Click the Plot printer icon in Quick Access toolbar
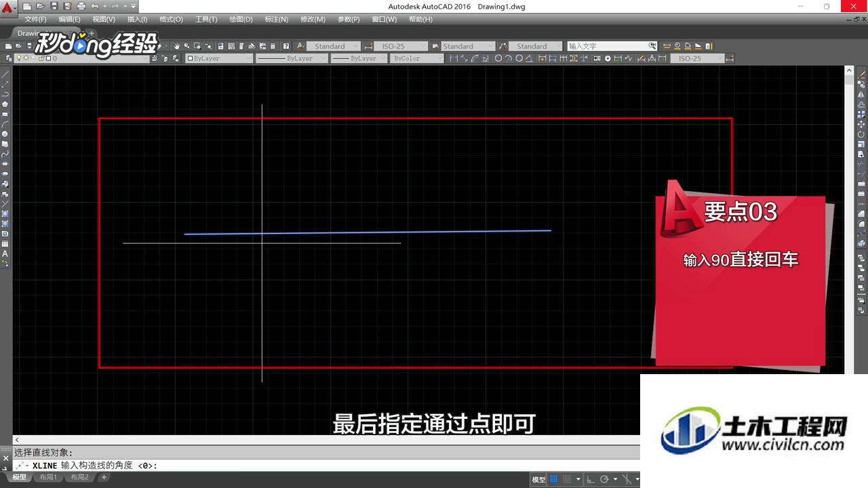This screenshot has width=868, height=488. (x=81, y=6)
